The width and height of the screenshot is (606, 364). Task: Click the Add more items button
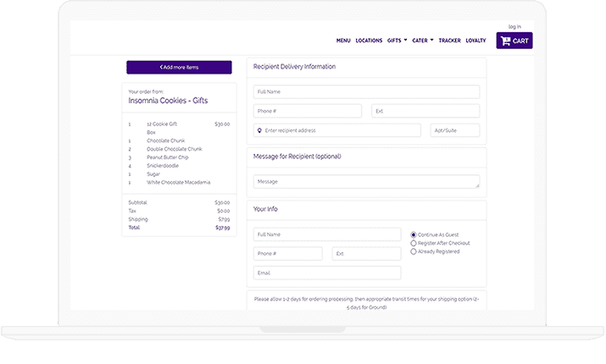179,67
